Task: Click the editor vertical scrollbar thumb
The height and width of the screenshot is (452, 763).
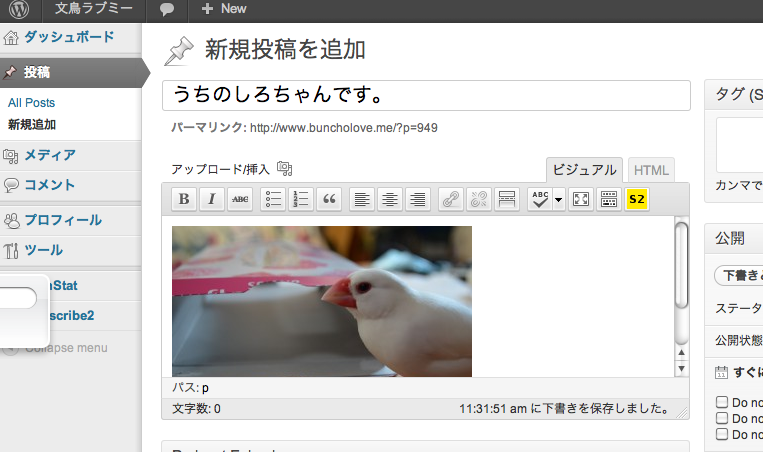Action: point(681,265)
